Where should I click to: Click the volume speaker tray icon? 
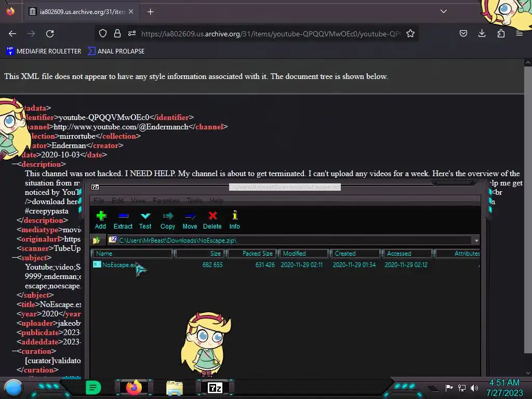click(474, 388)
